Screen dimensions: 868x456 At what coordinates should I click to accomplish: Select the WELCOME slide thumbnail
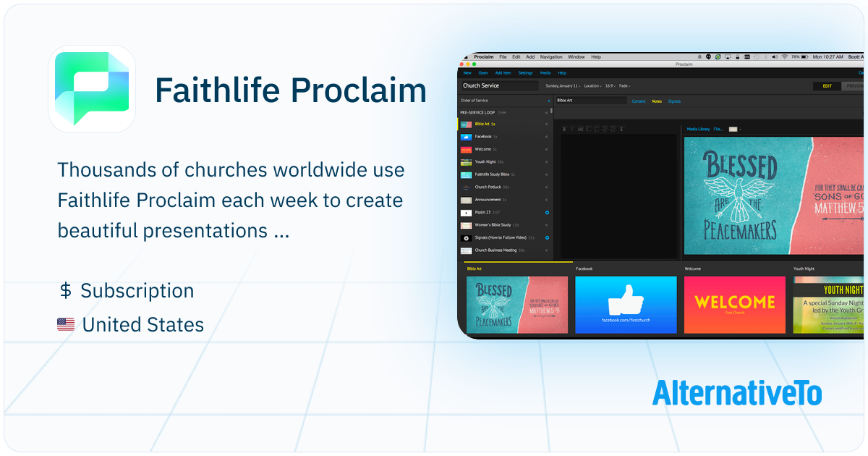pos(735,304)
